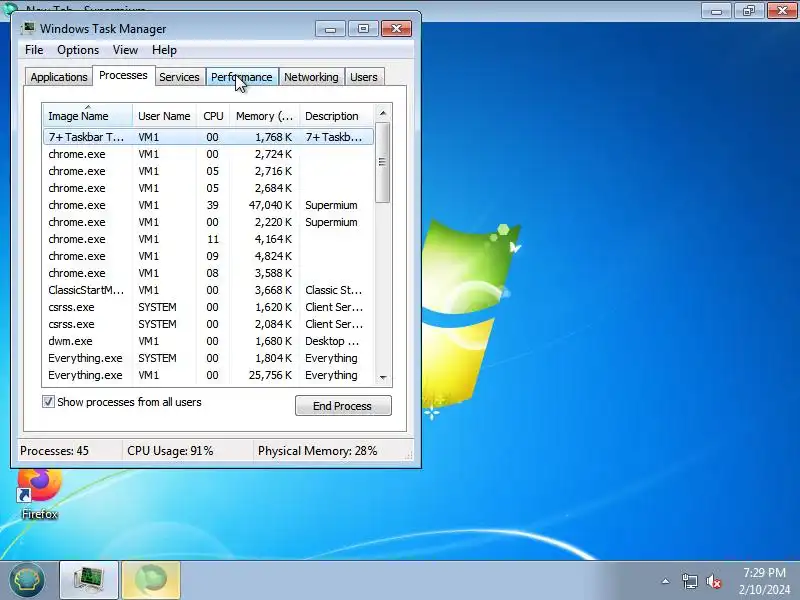Select chrome.exe using 2,684 K memory
Viewport: 800px width, 600px height.
point(208,188)
